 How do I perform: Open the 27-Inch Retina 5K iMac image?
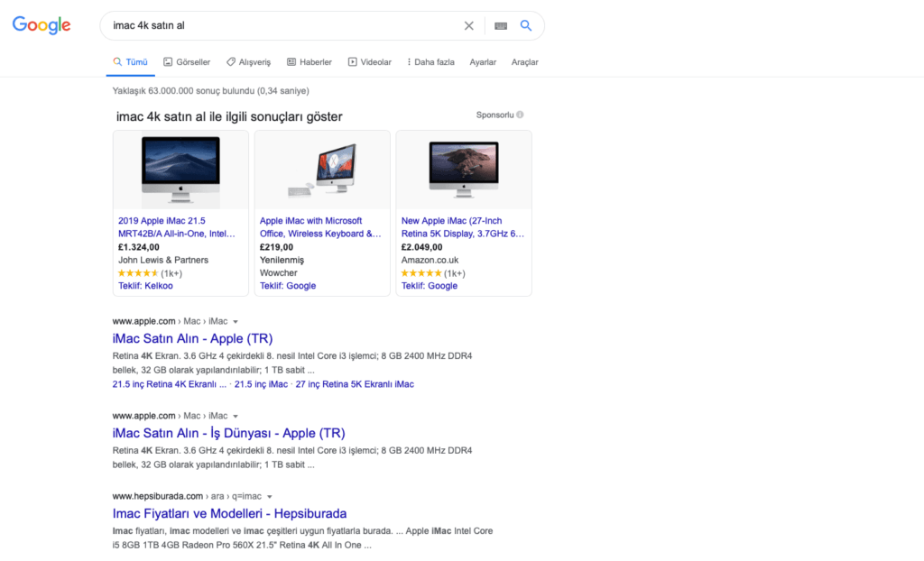(464, 170)
